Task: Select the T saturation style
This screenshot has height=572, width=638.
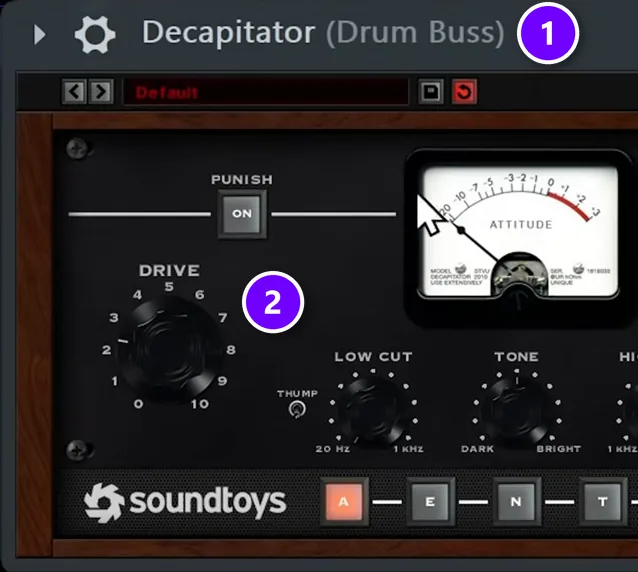Action: point(603,502)
